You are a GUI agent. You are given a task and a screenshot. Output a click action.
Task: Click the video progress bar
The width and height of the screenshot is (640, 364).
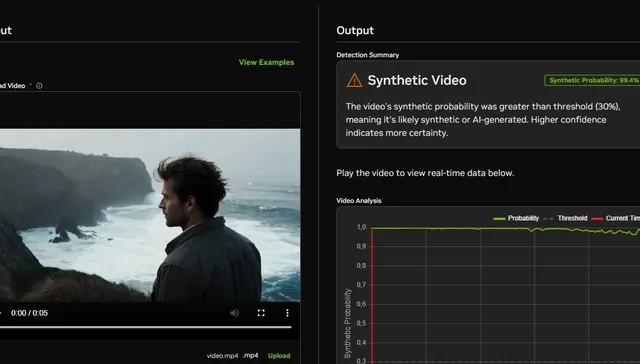coord(146,327)
